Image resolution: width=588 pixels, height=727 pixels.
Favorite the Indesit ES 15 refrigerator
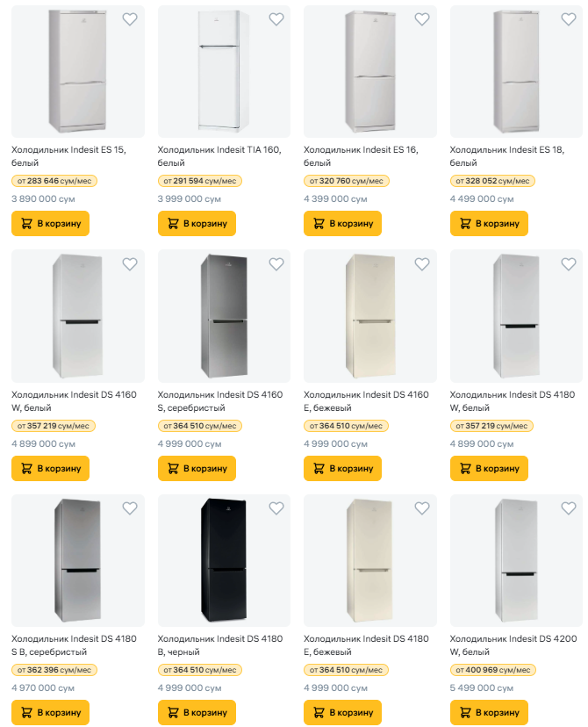click(x=130, y=19)
